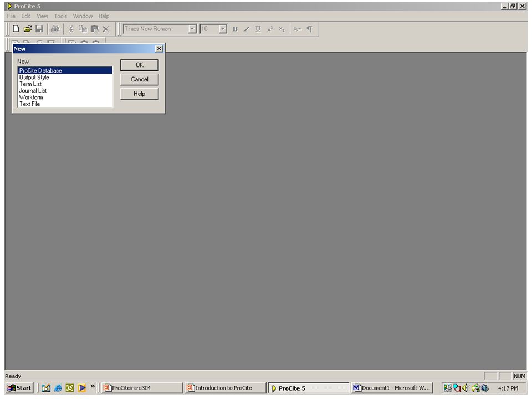Close the New dialog with X

click(159, 49)
